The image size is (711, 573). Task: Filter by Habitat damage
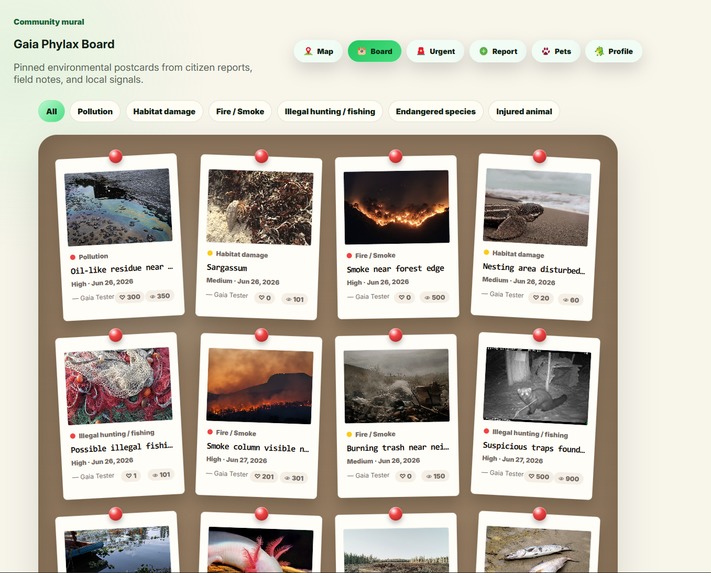(x=164, y=112)
